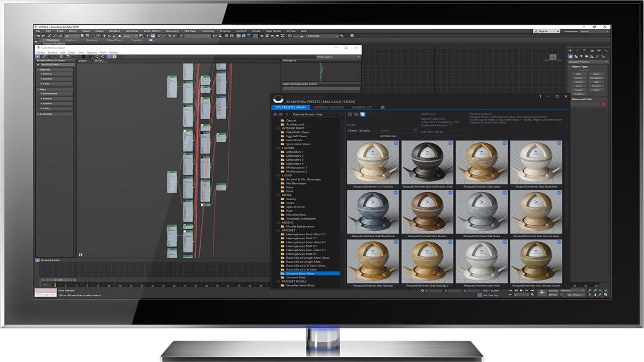Select the Lights category icon in command panel
The height and width of the screenshot is (362, 644).
click(582, 56)
